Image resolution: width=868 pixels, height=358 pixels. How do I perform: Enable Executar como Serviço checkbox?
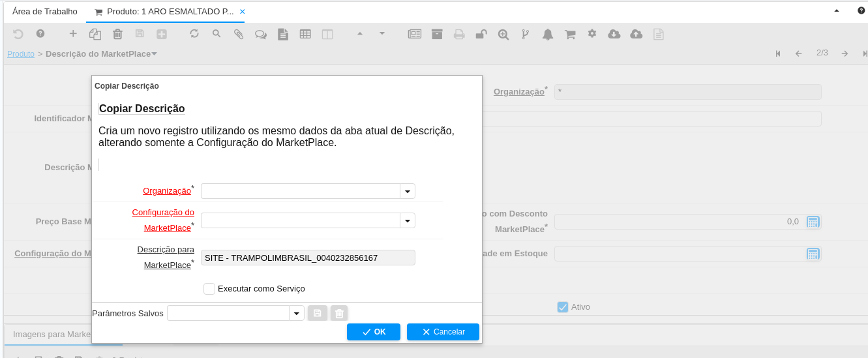coord(209,289)
